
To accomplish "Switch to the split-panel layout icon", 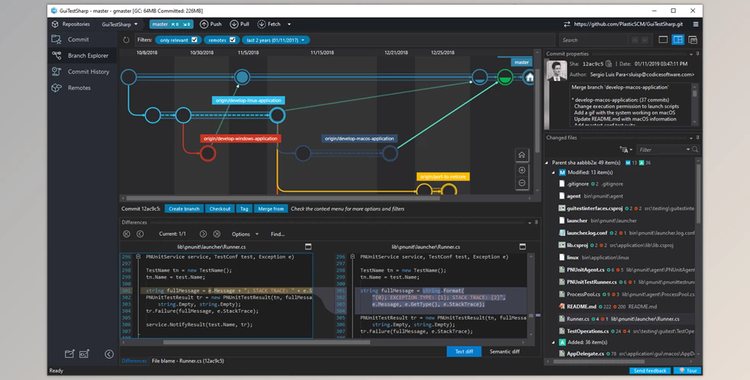I will (678, 40).
